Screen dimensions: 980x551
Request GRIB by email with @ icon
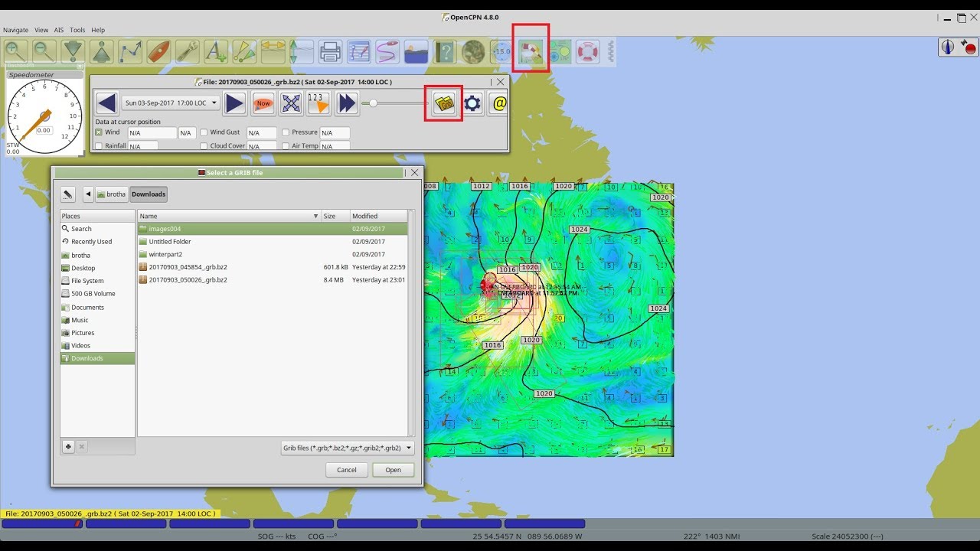pyautogui.click(x=499, y=103)
